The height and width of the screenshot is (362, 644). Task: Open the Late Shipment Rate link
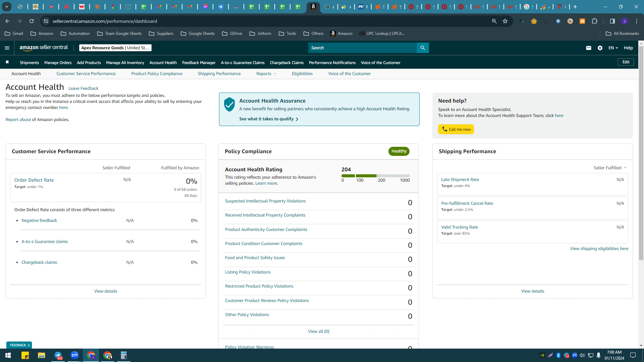click(460, 180)
